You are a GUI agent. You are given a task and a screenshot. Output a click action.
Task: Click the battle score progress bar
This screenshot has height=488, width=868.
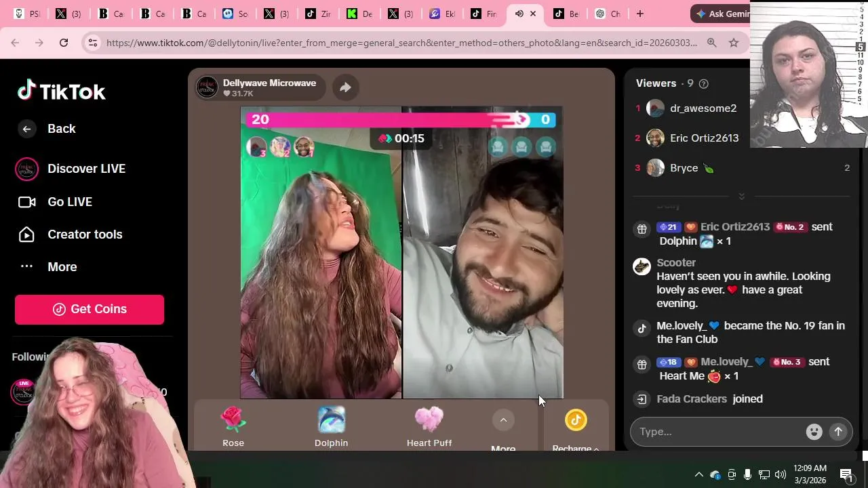401,120
